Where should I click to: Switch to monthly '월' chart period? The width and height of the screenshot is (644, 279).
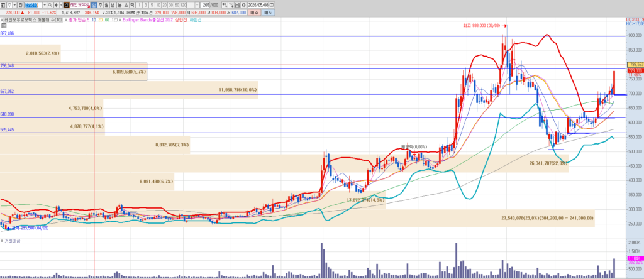[x=106, y=5]
